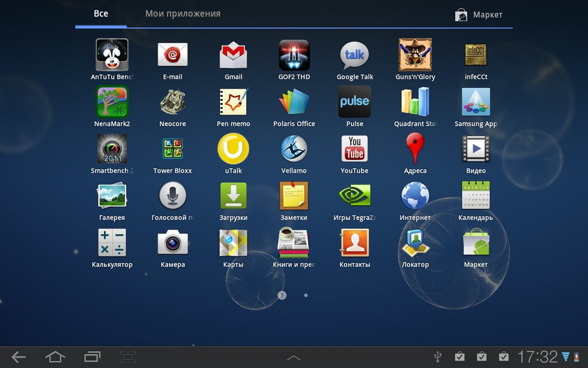Open the Загрузки downloads app
The height and width of the screenshot is (368, 588).
233,196
